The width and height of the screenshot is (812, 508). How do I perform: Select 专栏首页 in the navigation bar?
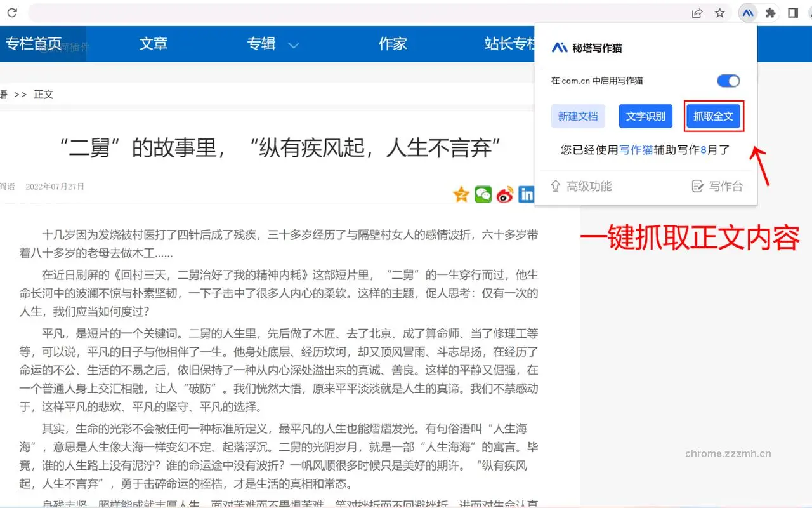34,44
